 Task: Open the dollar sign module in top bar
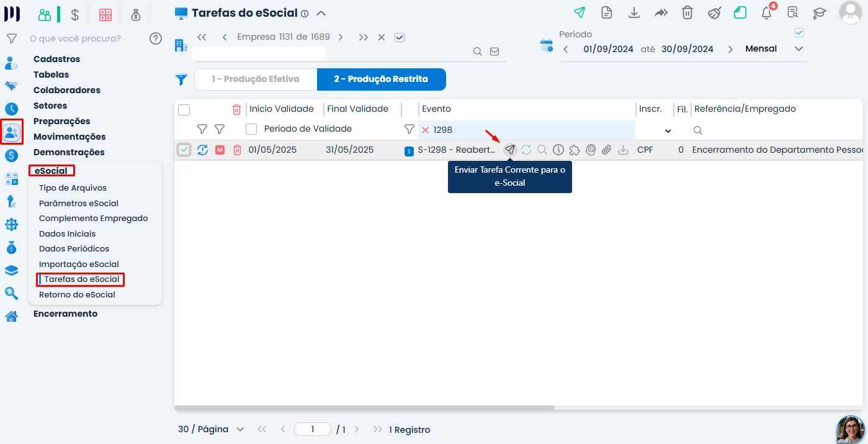[x=74, y=15]
